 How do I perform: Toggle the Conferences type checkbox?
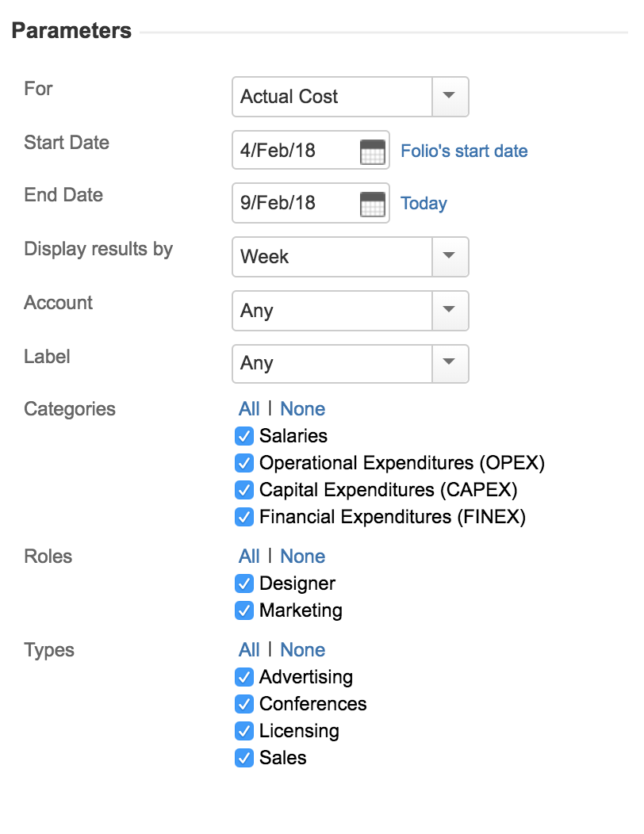(x=244, y=704)
